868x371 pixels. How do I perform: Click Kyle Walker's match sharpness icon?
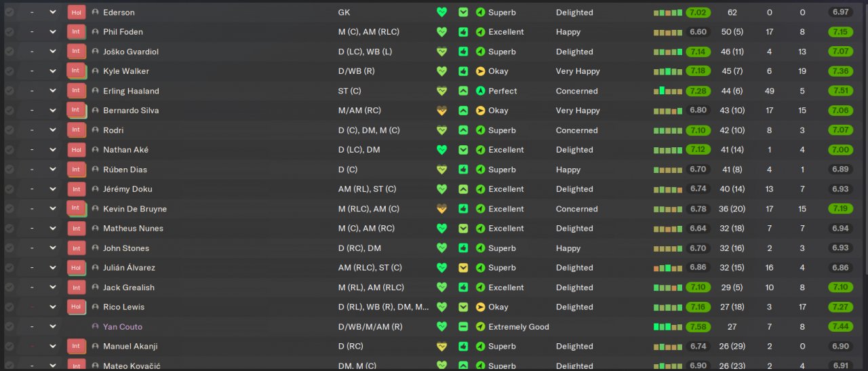tap(463, 71)
